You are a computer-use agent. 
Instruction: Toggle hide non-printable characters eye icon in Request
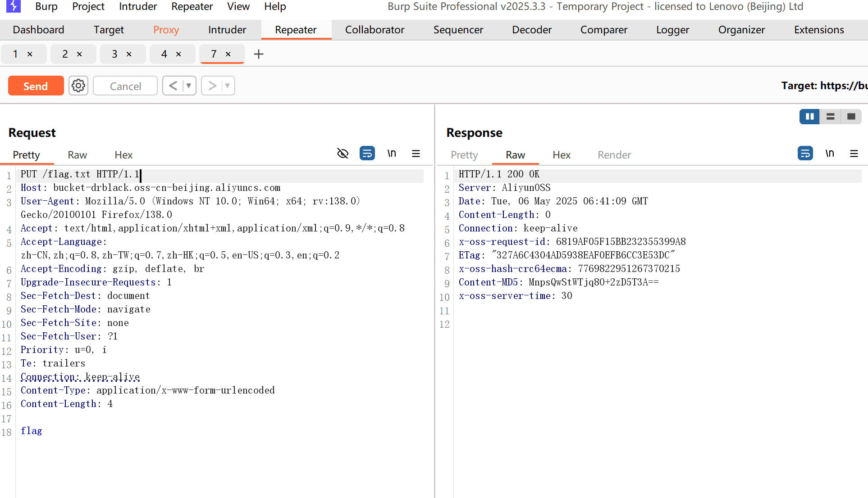343,154
